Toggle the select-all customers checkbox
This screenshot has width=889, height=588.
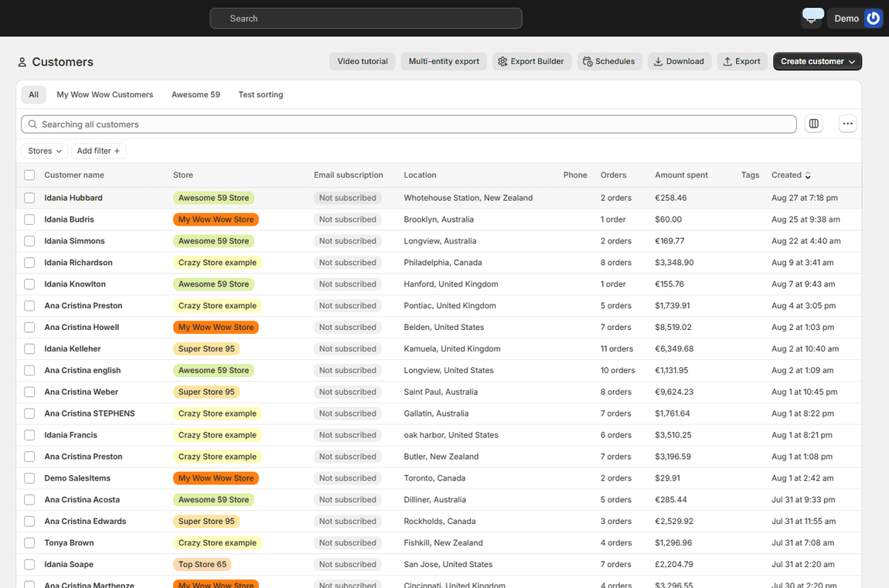click(x=29, y=175)
